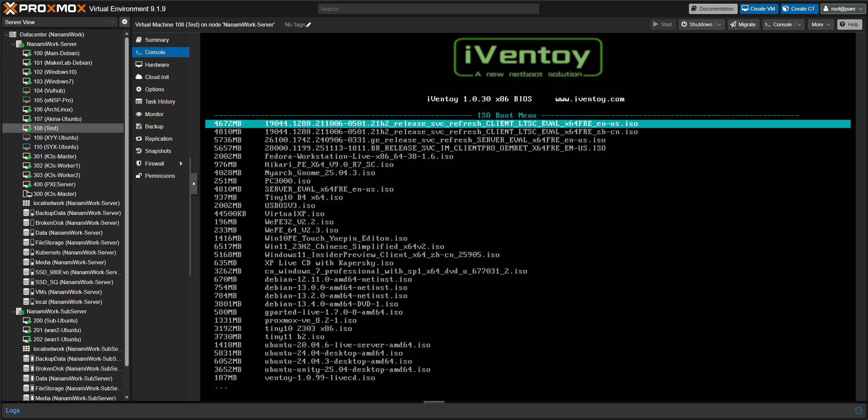This screenshot has height=420, width=868.
Task: Open the Summary tab
Action: click(161, 40)
